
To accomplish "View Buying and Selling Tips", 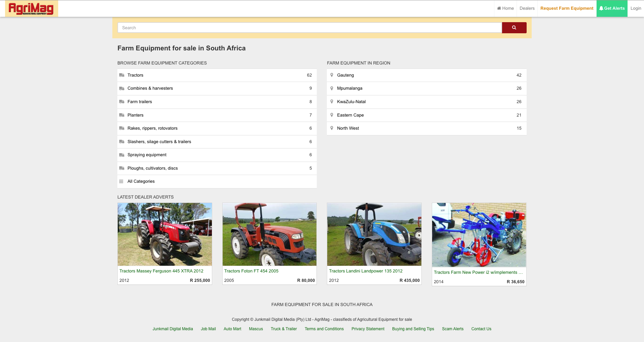I will tap(413, 329).
